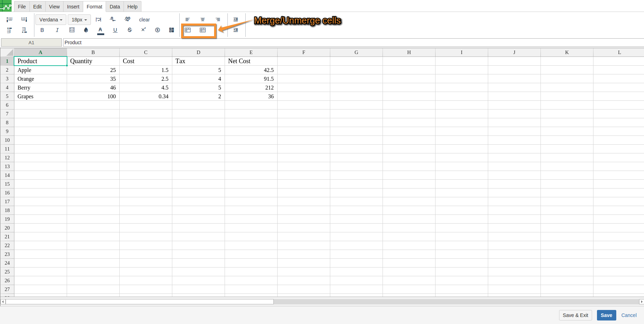The height and width of the screenshot is (324, 644).
Task: Open the text color picker
Action: pyautogui.click(x=100, y=30)
